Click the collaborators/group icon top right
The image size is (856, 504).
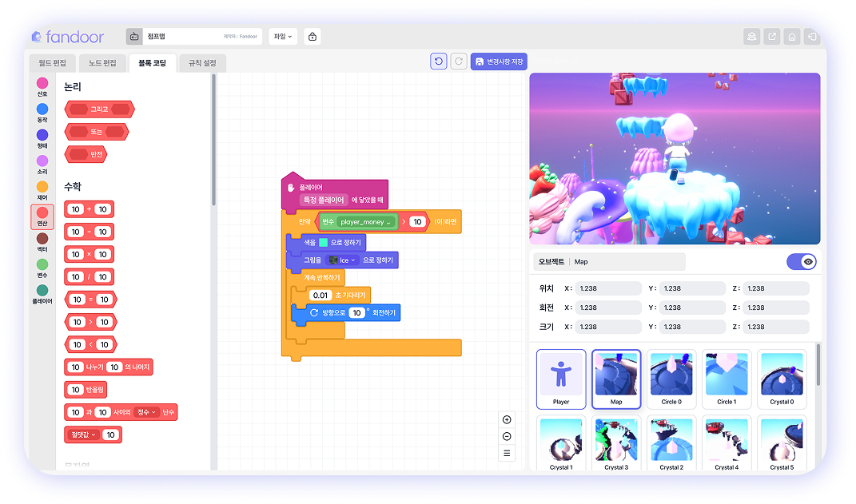click(x=752, y=37)
